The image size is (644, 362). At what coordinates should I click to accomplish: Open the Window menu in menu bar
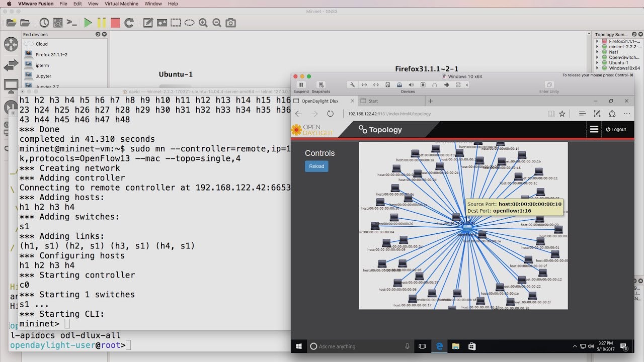click(x=153, y=4)
